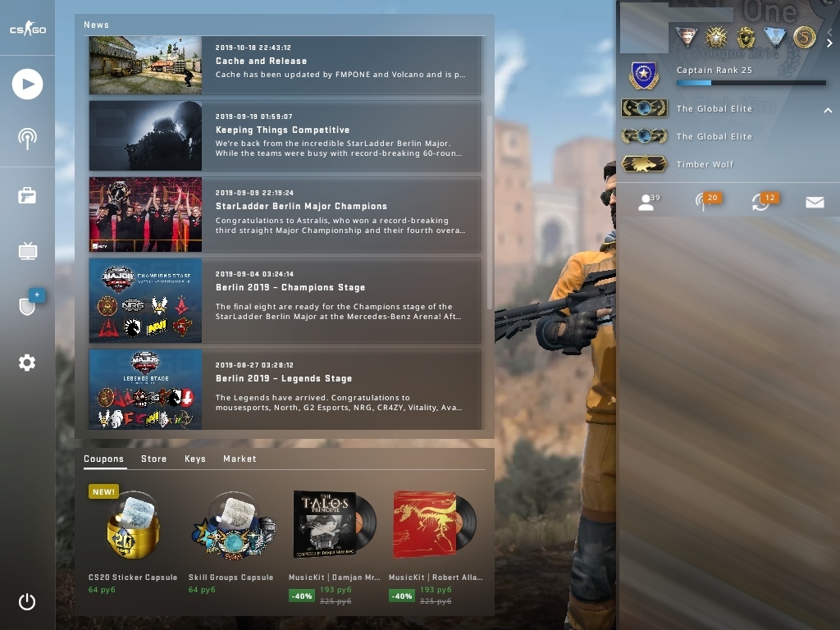Viewport: 840px width, 630px height.
Task: Switch to the Keys tab
Action: pyautogui.click(x=195, y=459)
